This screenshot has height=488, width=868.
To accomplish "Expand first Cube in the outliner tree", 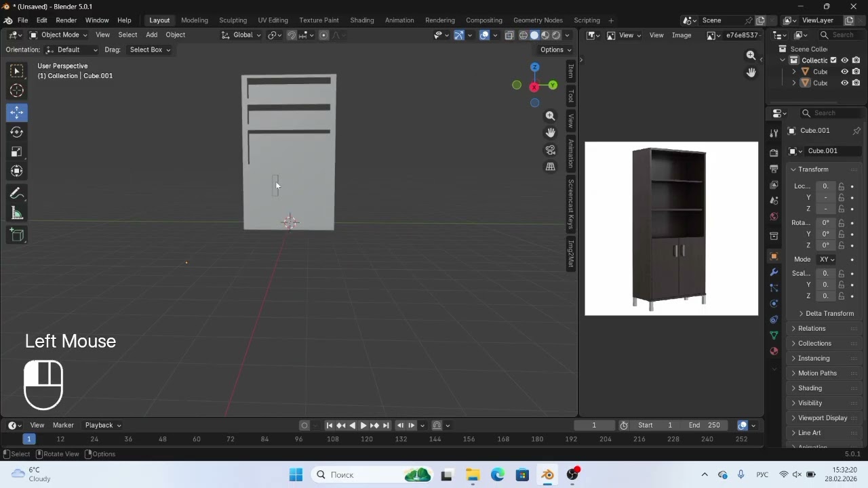I will 794,72.
